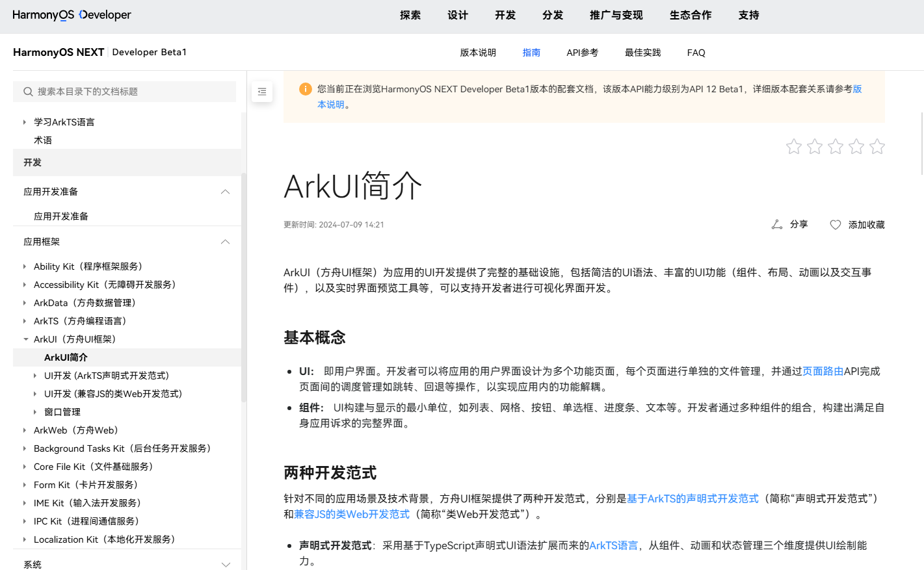Rate one star
The height and width of the screenshot is (570, 924).
[x=794, y=146]
